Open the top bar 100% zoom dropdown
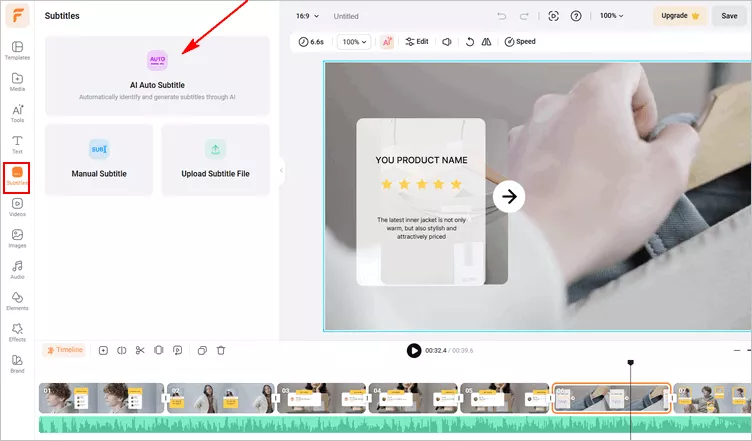The height and width of the screenshot is (441, 752). [611, 16]
